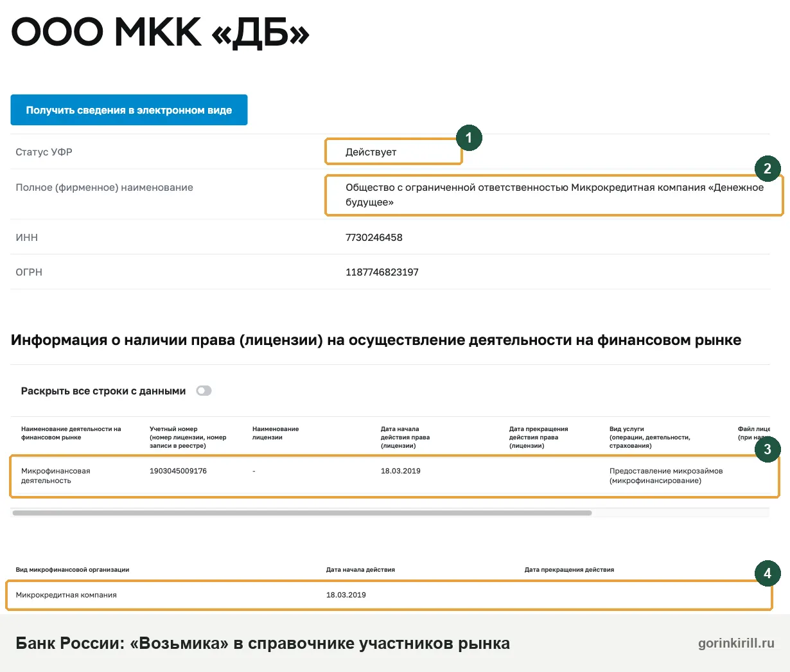
Task: Click the section heading 'Информация о наличии права (лицензии)…'
Action: pos(376,340)
